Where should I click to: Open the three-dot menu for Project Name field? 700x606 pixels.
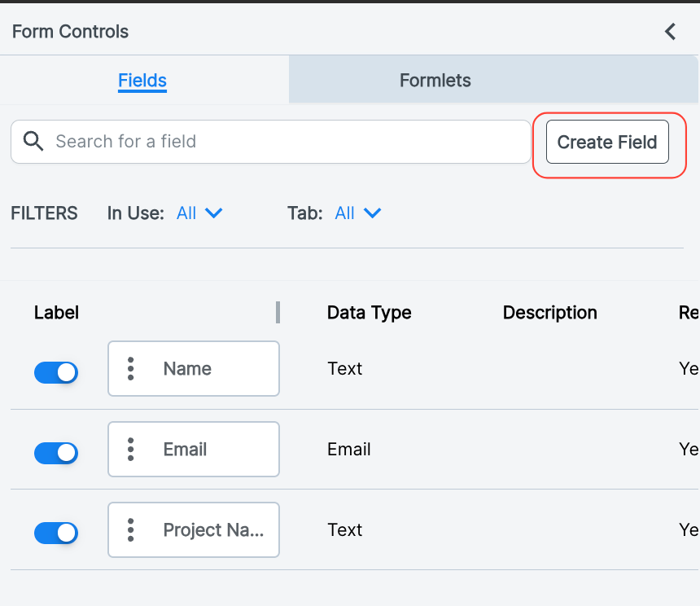coord(130,530)
